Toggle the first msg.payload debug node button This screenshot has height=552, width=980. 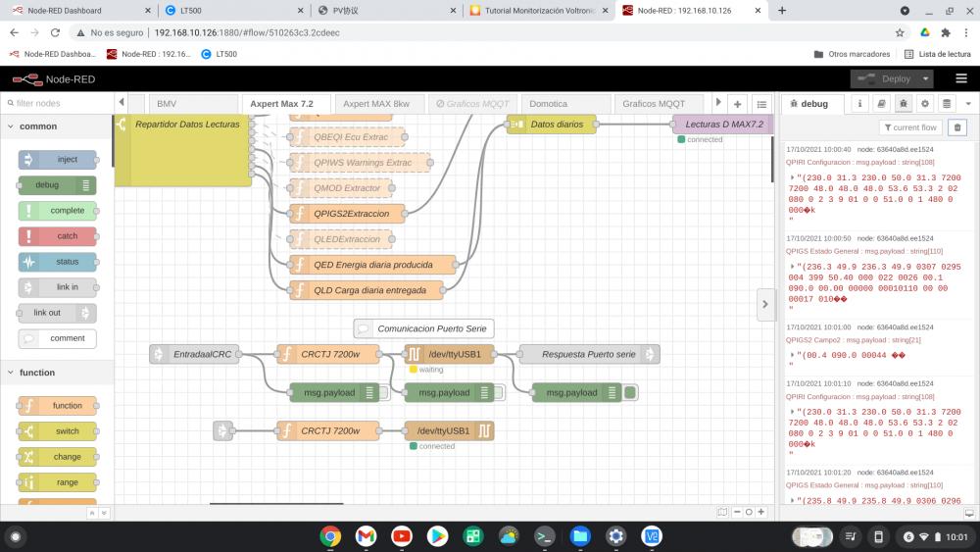pyautogui.click(x=384, y=392)
